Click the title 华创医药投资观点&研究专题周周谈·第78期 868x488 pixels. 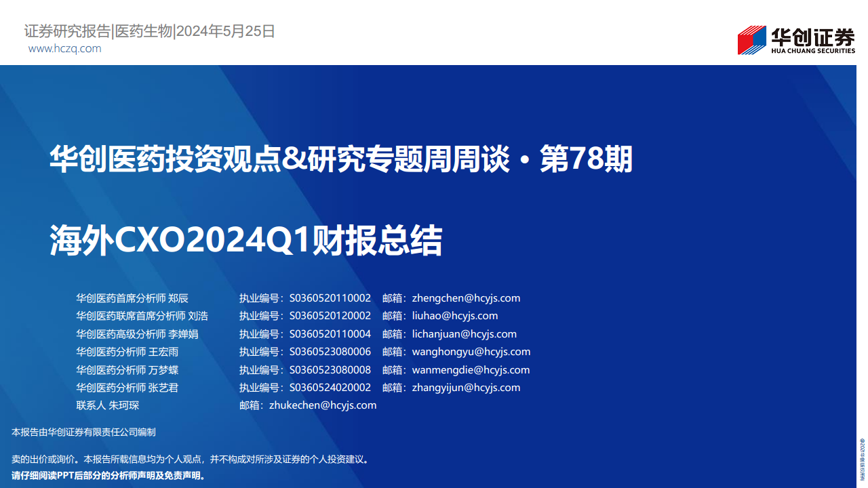click(x=341, y=160)
